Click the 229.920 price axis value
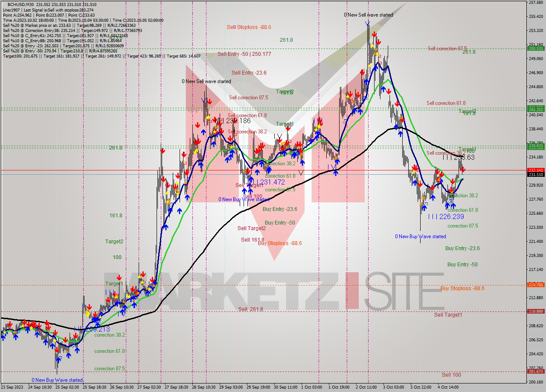This screenshot has height=392, width=546. click(536, 185)
